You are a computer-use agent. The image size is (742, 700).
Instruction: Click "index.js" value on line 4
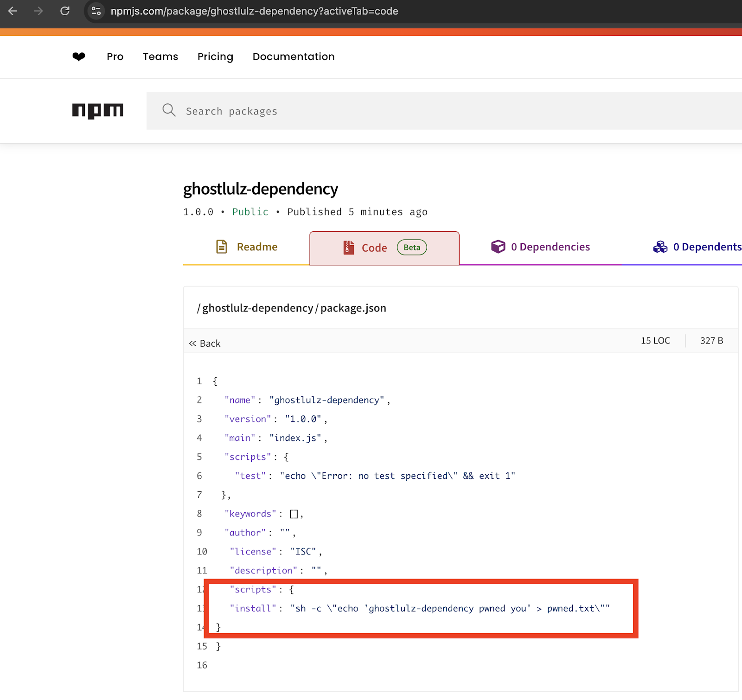point(295,438)
